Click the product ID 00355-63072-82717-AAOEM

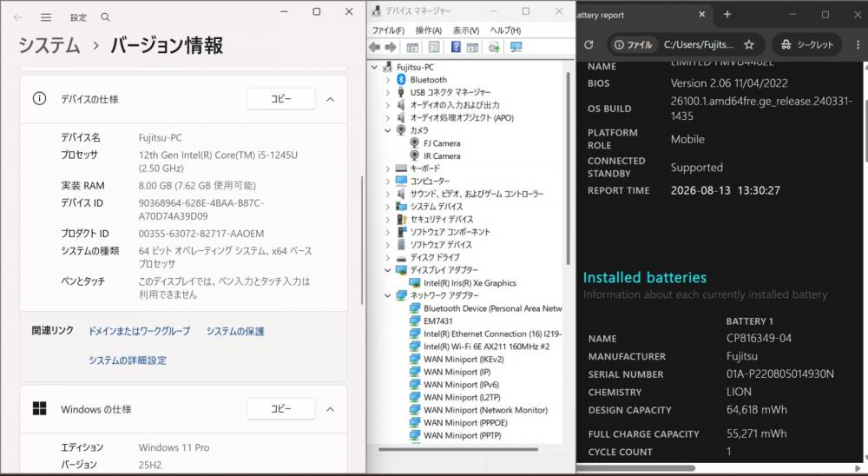[201, 234]
